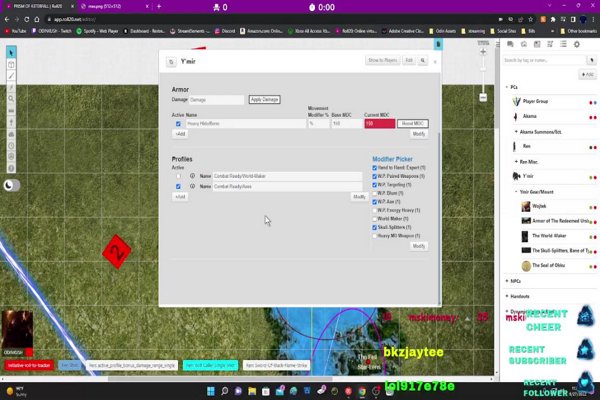Toggle Active checkbox for Heavy armor row
Screen dimensions: 600x400
tap(178, 124)
